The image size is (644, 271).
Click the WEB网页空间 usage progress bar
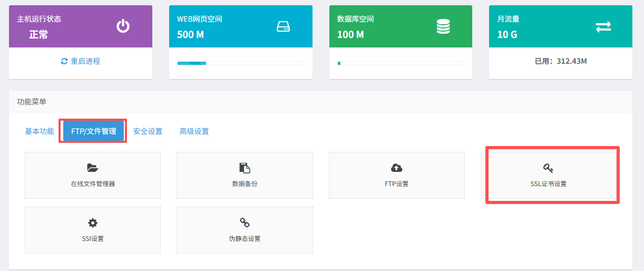[241, 63]
